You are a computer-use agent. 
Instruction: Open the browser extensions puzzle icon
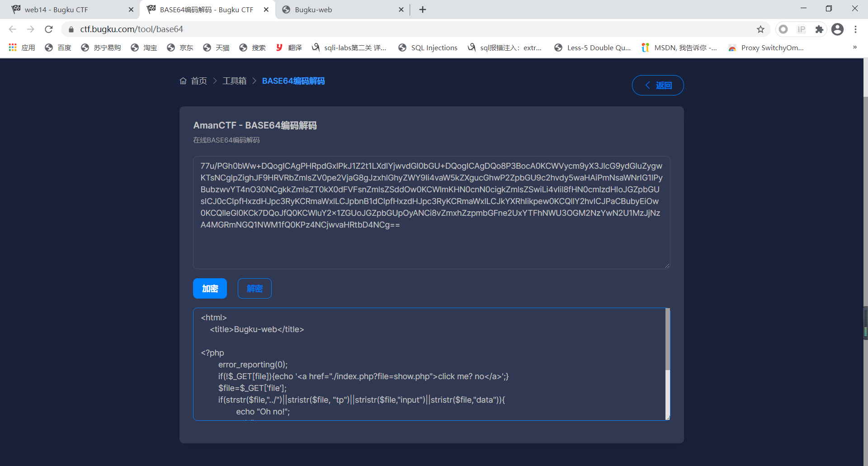(819, 29)
